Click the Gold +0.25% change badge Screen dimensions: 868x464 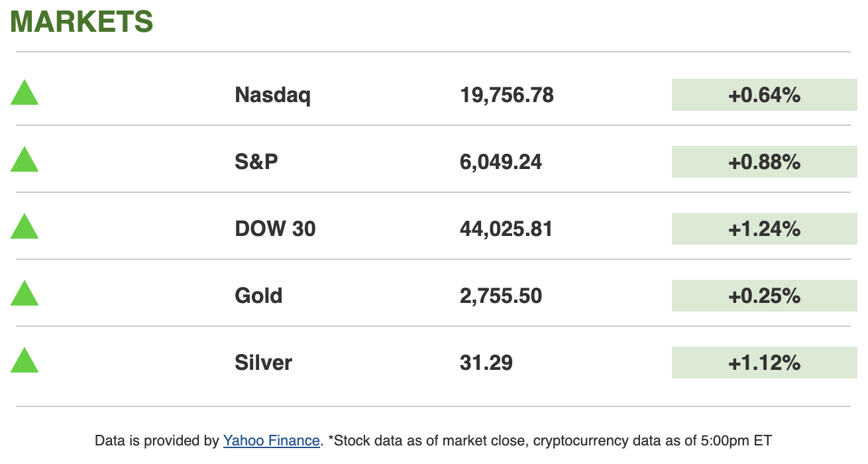click(764, 296)
